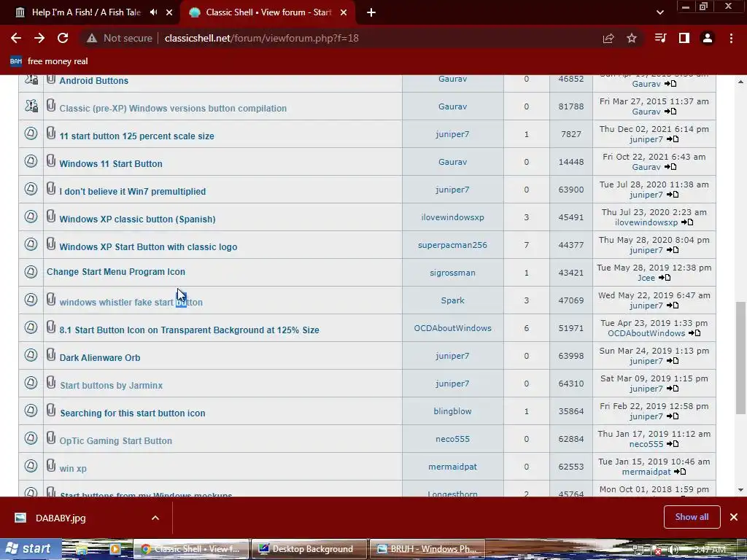Screen dimensions: 747x560
Task: Open Chrome three-dot menu
Action: [731, 38]
